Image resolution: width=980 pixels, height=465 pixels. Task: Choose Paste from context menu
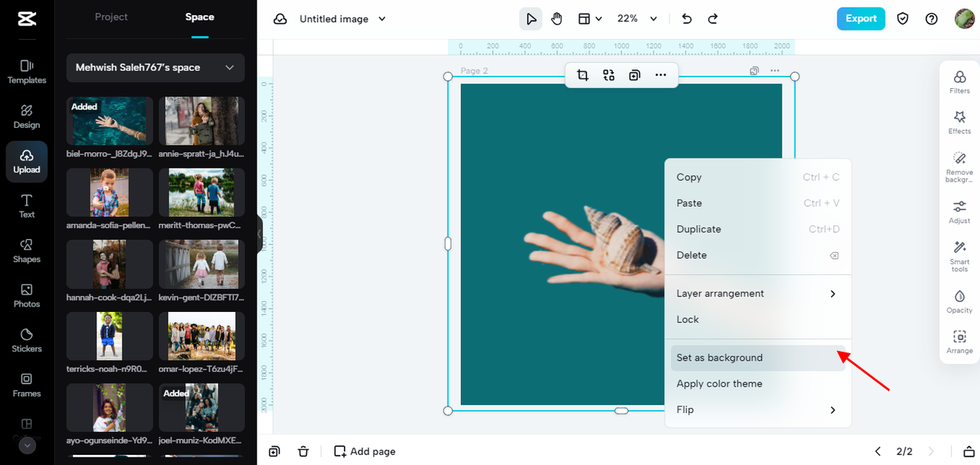pyautogui.click(x=758, y=203)
